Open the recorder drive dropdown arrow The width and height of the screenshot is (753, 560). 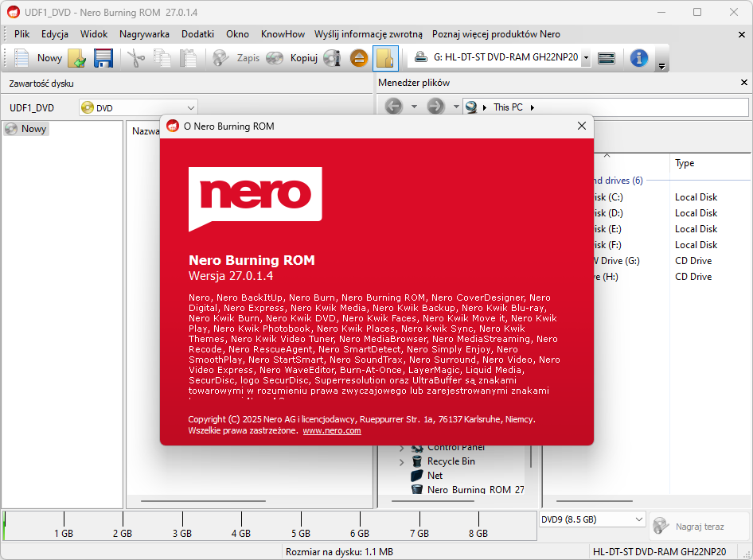586,57
